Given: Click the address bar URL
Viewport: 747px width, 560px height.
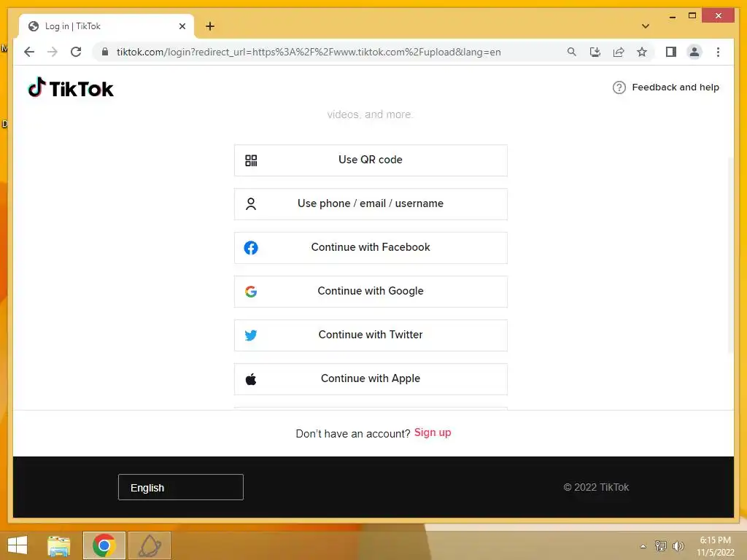Looking at the screenshot, I should tap(309, 52).
